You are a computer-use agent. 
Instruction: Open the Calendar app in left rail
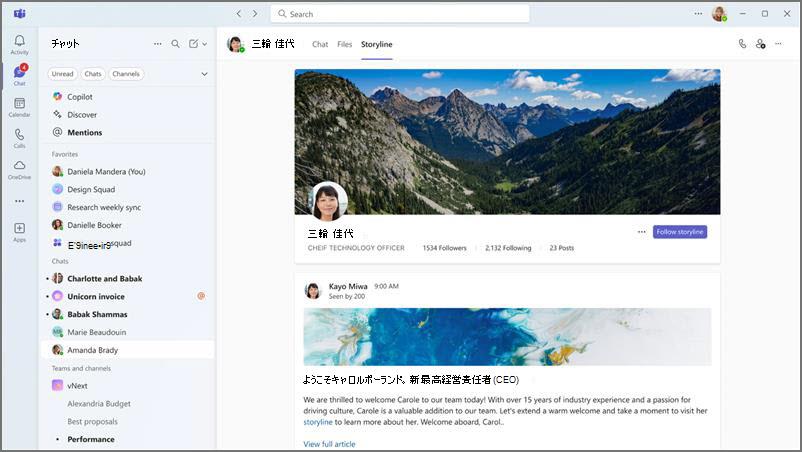pos(19,107)
